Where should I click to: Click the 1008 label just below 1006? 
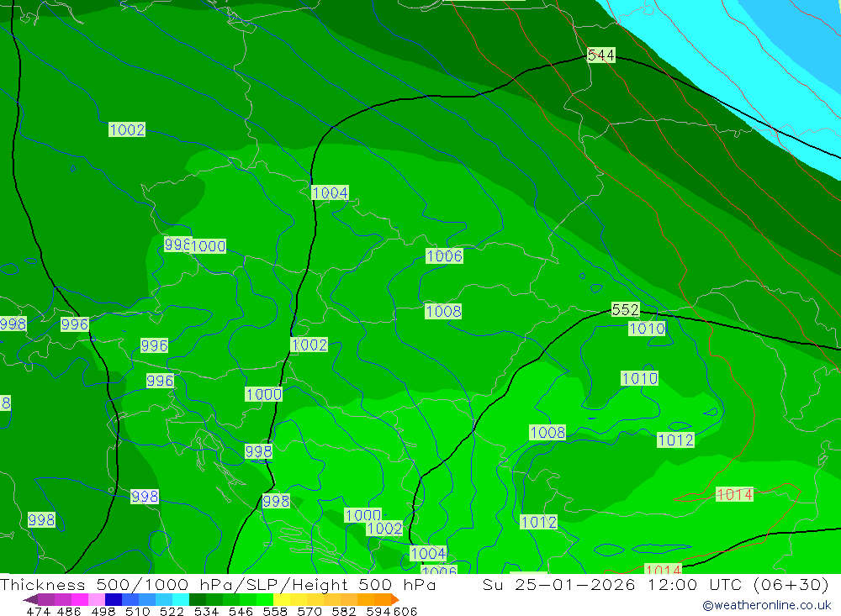(x=443, y=311)
